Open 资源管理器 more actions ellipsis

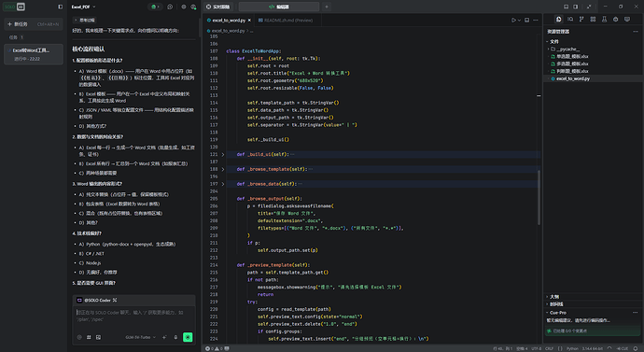coord(636,32)
